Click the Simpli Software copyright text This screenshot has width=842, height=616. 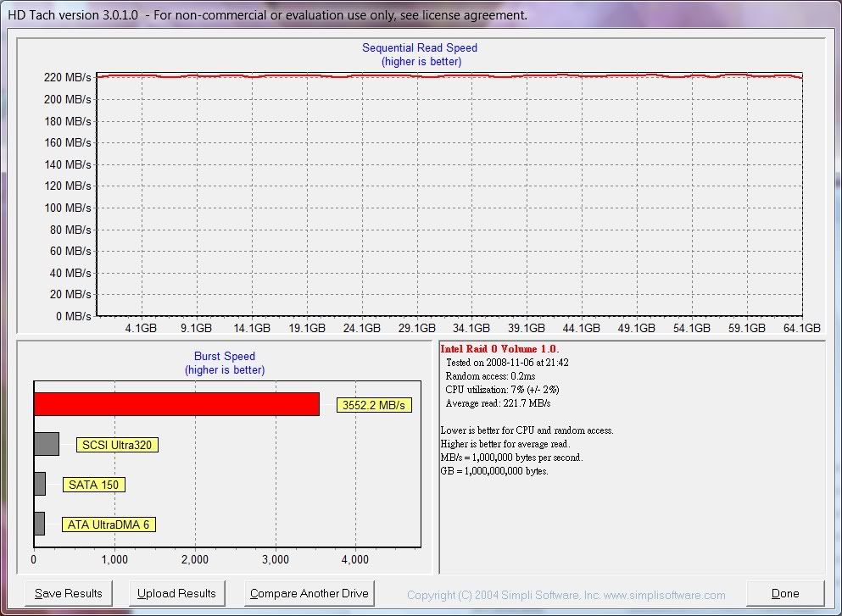[566, 595]
